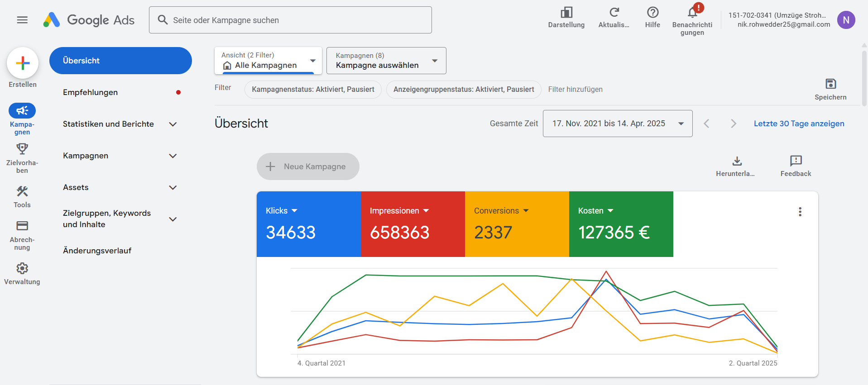Open the main hamburger menu
The image size is (868, 385).
point(22,20)
